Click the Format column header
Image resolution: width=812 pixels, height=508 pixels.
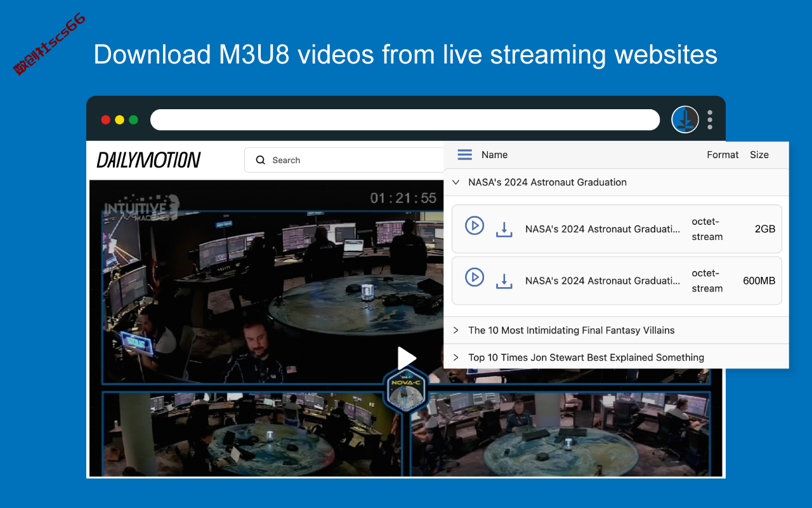click(723, 155)
